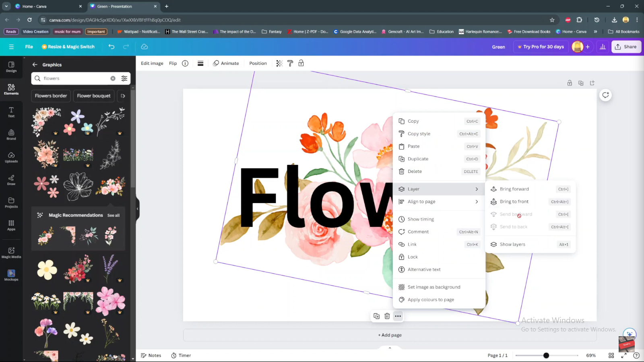Image resolution: width=644 pixels, height=362 pixels.
Task: Click the Transparency checkerboard icon
Action: pyautogui.click(x=279, y=63)
